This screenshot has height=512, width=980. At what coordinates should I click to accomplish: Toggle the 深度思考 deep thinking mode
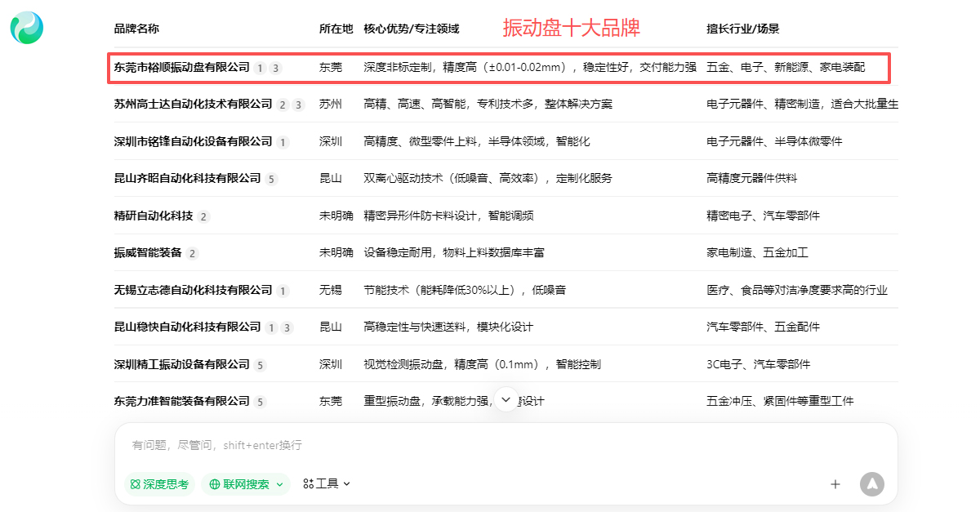click(x=160, y=484)
